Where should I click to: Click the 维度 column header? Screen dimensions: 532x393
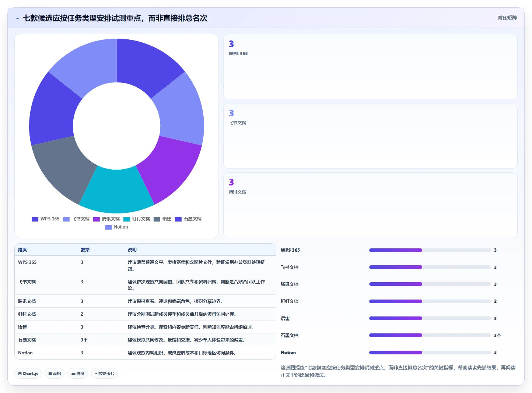(22, 250)
